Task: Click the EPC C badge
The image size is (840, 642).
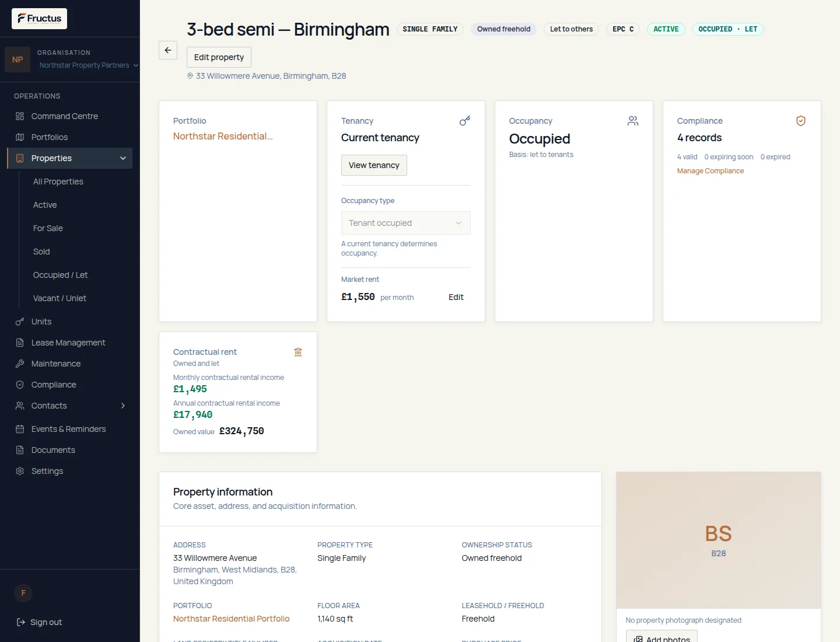Action: coord(623,29)
